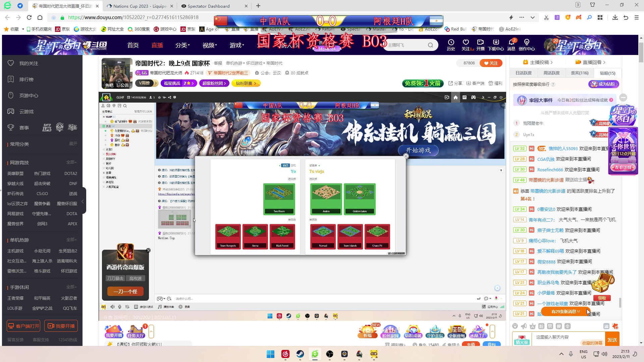
Task: Click the 成为钻粉 button
Action: (x=603, y=84)
